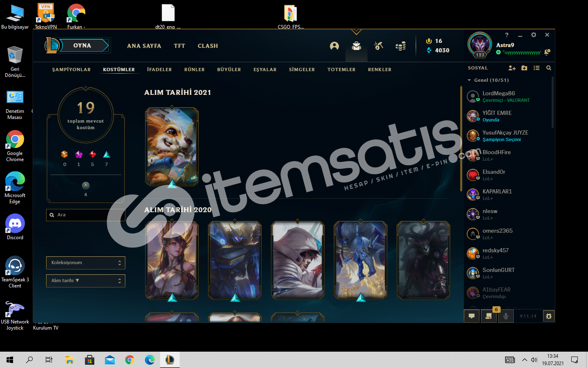Screen dimensions: 588x368
Task: Open the Loot hammer icon
Action: coord(379,46)
